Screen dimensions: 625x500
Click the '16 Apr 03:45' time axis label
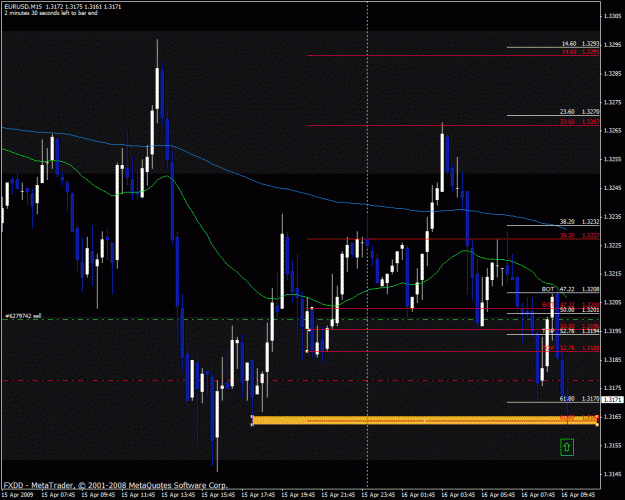(458, 495)
